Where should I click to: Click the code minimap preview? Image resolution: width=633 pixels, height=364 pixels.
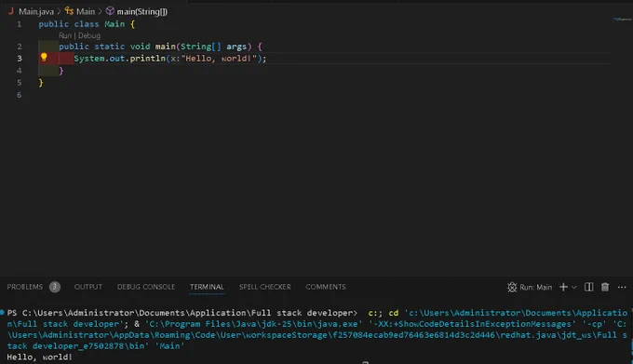point(621,19)
